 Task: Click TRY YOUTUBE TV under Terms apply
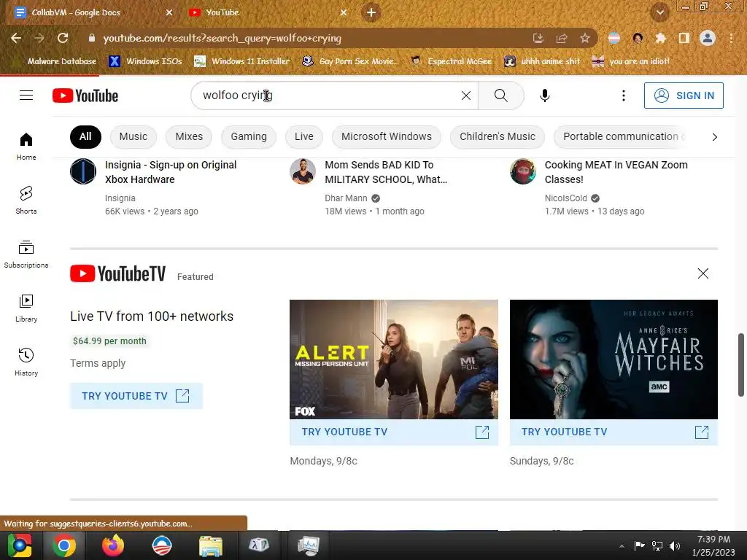click(136, 396)
